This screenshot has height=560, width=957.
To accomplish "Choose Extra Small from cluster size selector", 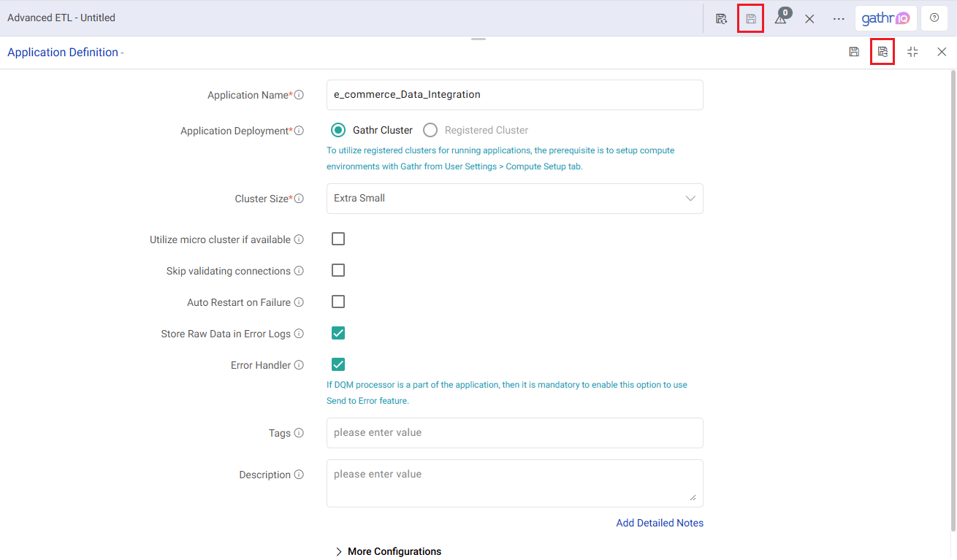I will [x=514, y=198].
